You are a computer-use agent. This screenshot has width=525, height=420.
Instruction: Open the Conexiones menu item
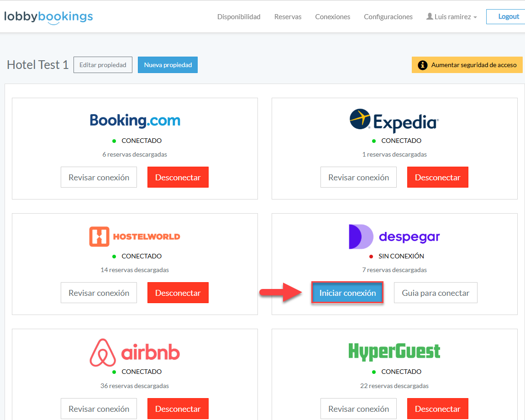tap(332, 17)
